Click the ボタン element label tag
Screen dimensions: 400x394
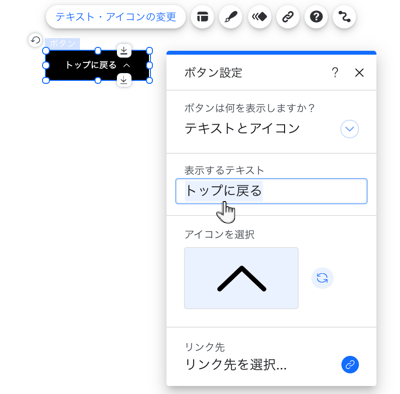coord(62,44)
